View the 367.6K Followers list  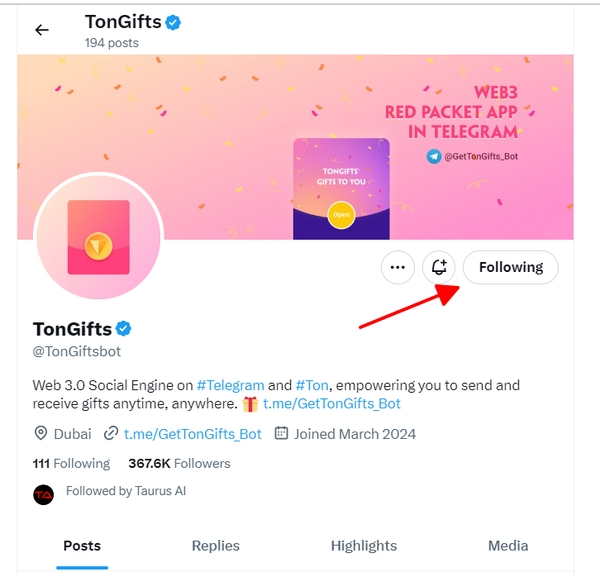(x=179, y=463)
